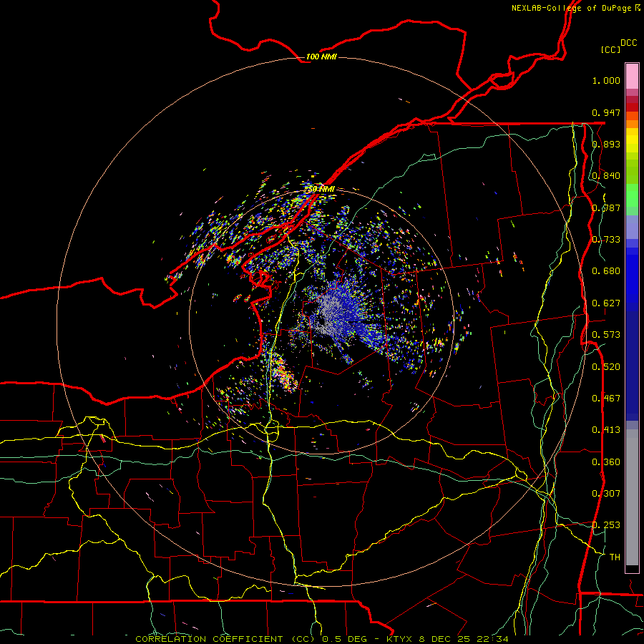The image size is (644, 644).
Task: Click the gray segment of the color bar
Action: [632, 497]
